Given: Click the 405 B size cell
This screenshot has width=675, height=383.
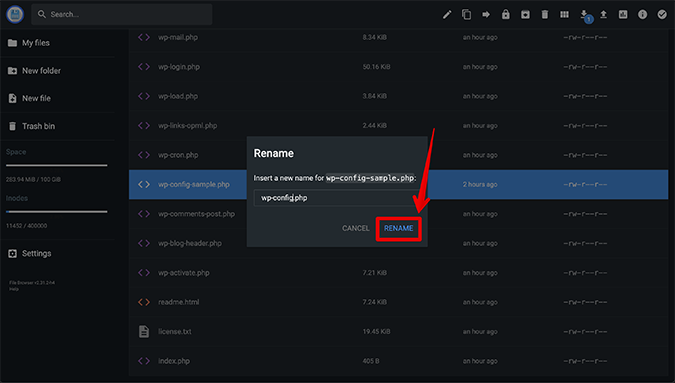Looking at the screenshot, I should click(x=371, y=361).
